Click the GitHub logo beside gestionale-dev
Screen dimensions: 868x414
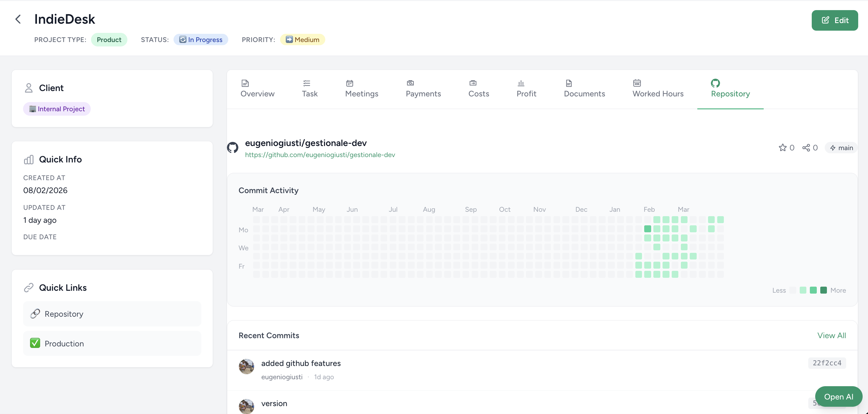click(x=233, y=148)
